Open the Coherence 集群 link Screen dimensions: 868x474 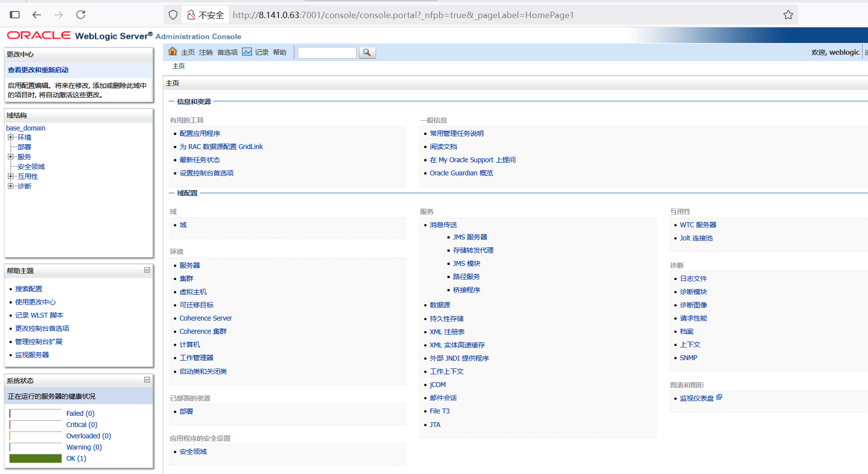[x=203, y=331]
